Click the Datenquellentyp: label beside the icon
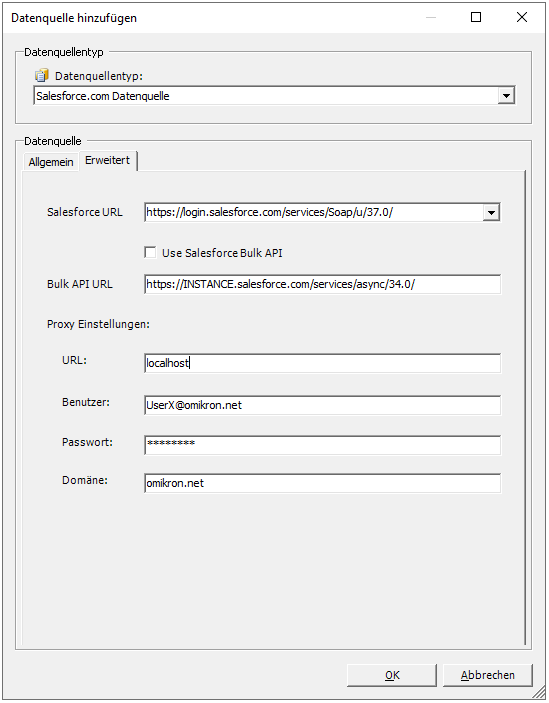This screenshot has height=703, width=549. tap(99, 76)
